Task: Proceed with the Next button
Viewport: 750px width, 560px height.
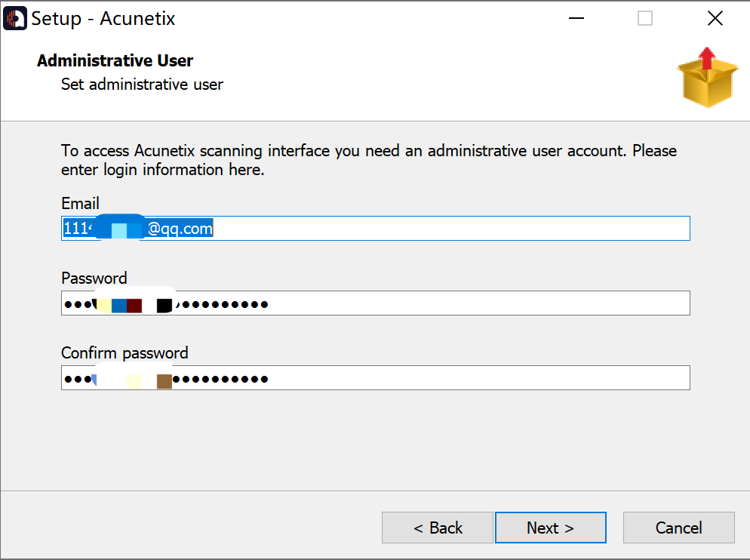Action: point(551,528)
